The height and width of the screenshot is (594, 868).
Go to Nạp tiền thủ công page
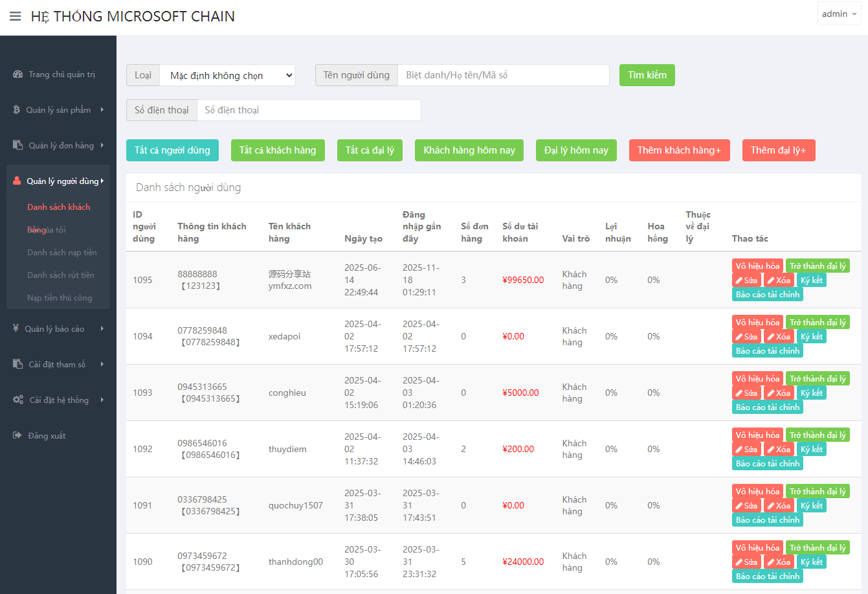(x=60, y=298)
